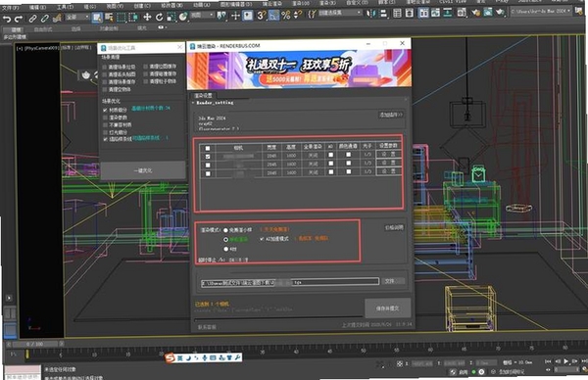Open the Select by Name tool
Viewport: 588px width, 380px height.
coord(109,18)
